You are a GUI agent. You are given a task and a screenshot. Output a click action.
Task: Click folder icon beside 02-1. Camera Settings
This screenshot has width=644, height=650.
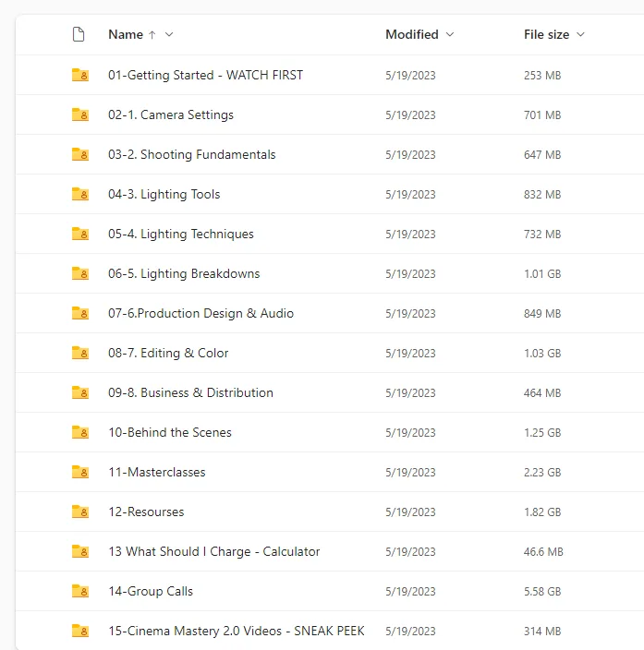point(80,114)
